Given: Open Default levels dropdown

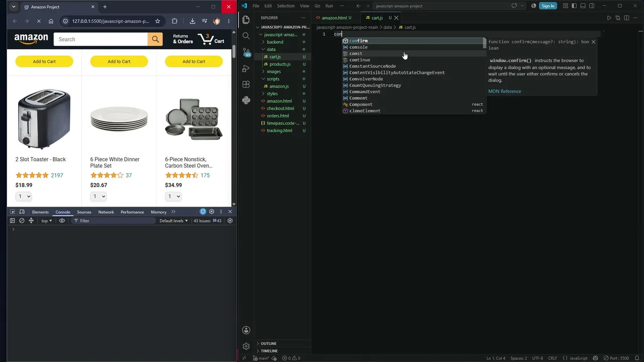Looking at the screenshot, I should point(174,221).
